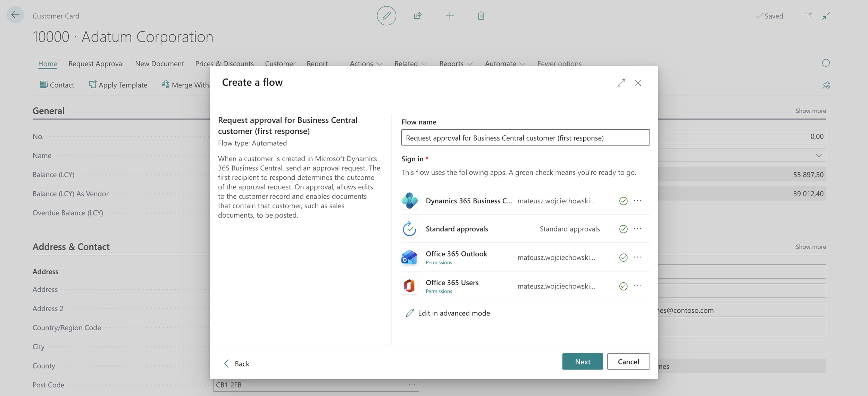Click the pencil icon beside Edit in advanced mode
The width and height of the screenshot is (868, 396).
pyautogui.click(x=410, y=313)
